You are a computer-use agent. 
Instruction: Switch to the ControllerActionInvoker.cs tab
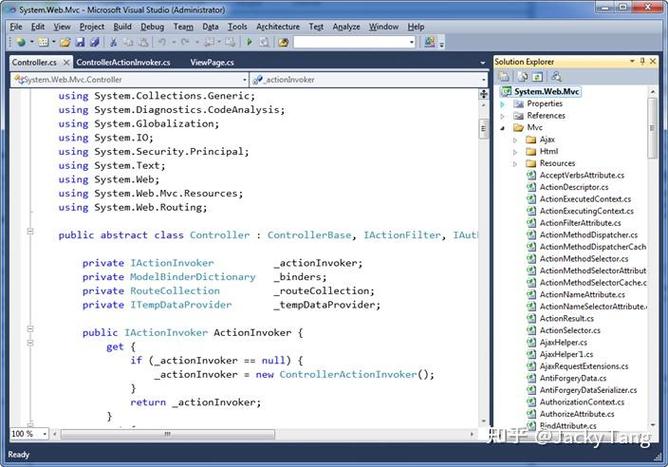tap(123, 63)
